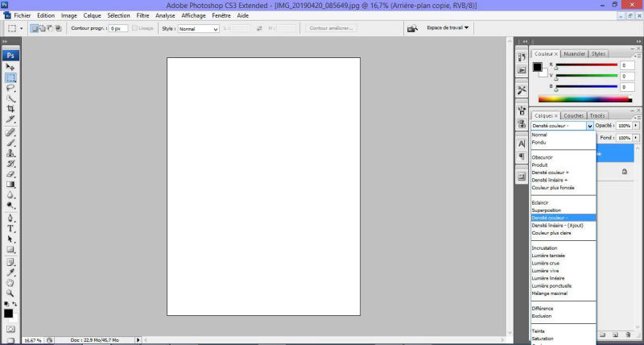
Task: Open the Character panel icon
Action: click(522, 144)
